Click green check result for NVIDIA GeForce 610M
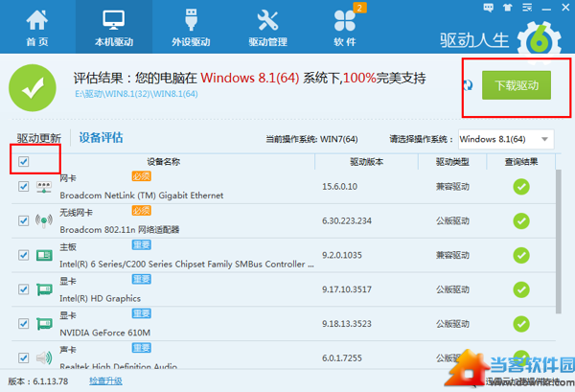 521,324
